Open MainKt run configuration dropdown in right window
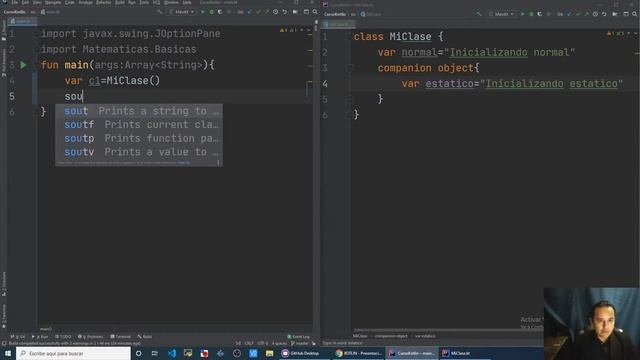The height and width of the screenshot is (360, 640). [502, 14]
